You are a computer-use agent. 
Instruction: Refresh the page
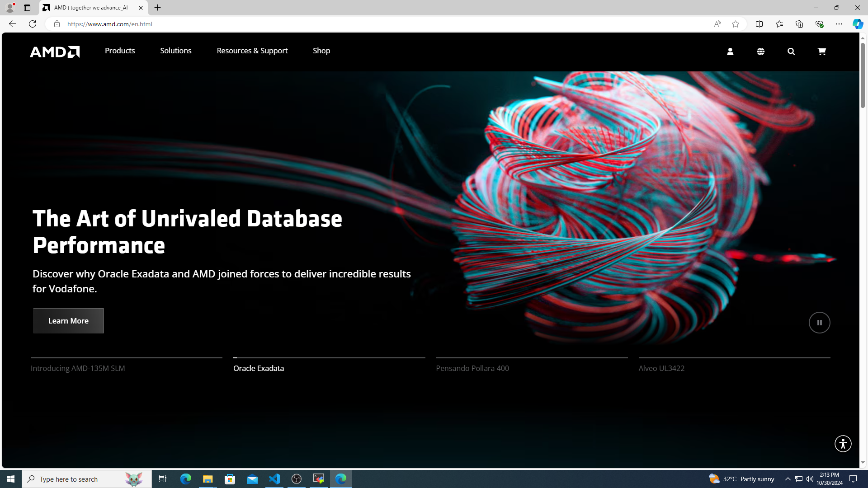coord(33,24)
